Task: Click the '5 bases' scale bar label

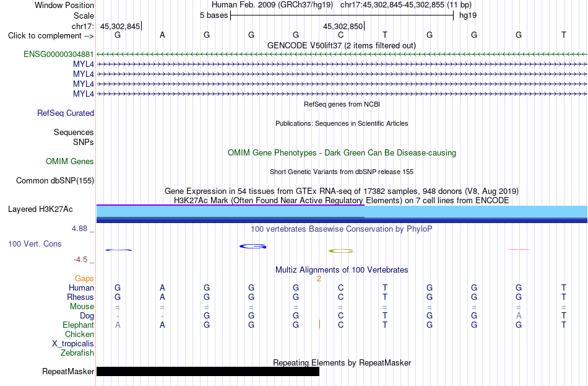Action: tap(214, 15)
